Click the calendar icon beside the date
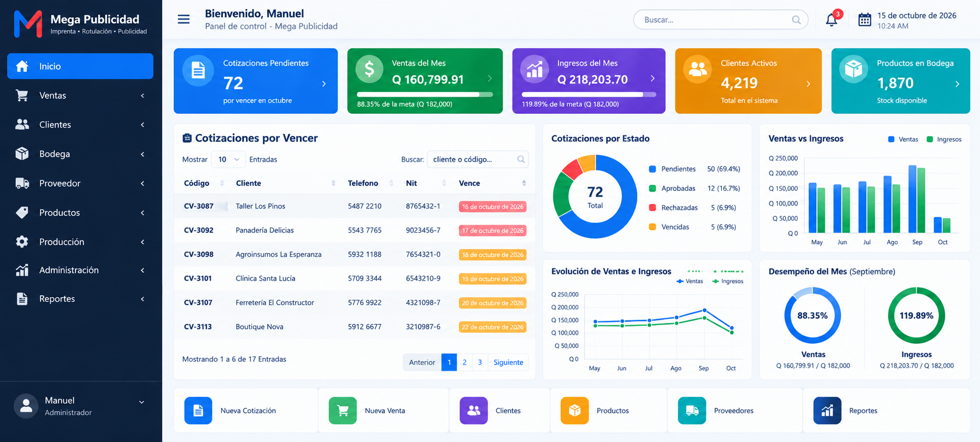The image size is (980, 442). 865,20
